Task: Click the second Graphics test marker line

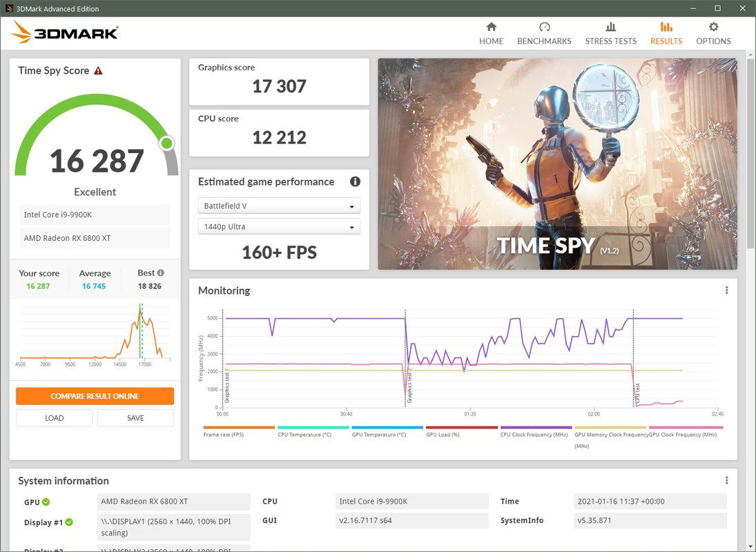Action: (x=406, y=359)
